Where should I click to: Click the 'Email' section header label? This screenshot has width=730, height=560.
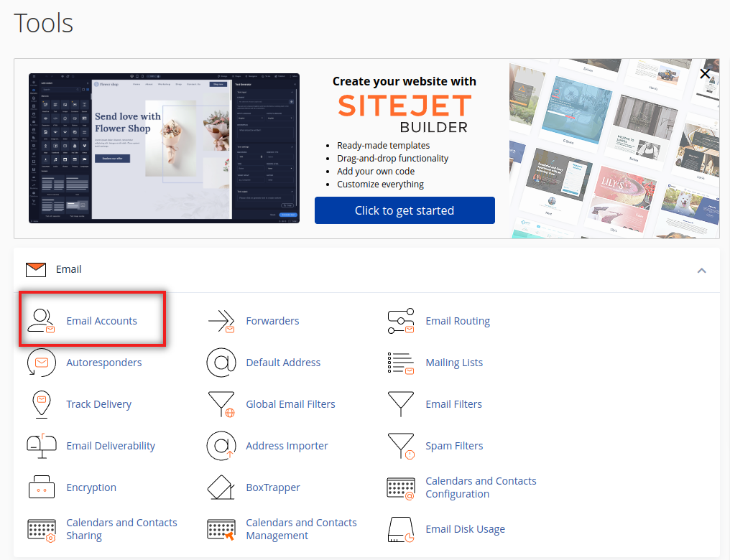click(68, 269)
